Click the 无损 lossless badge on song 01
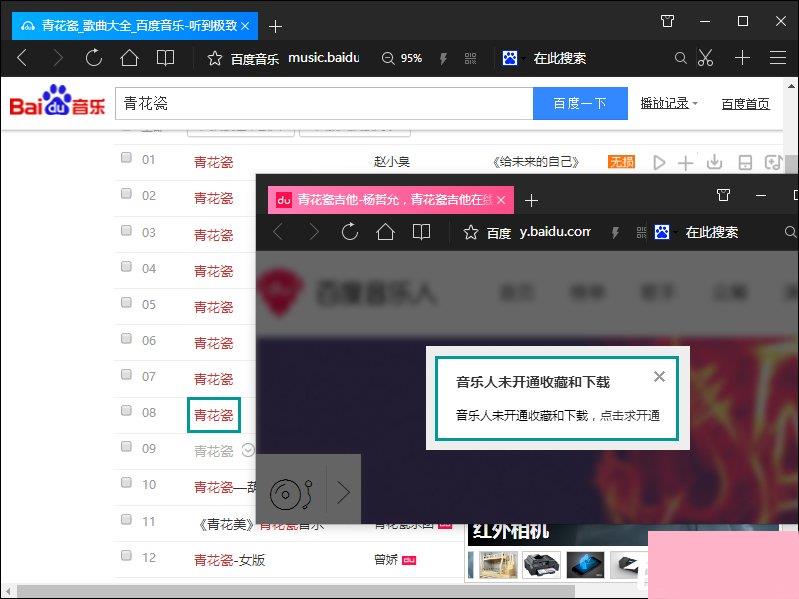This screenshot has width=799, height=599. point(621,162)
